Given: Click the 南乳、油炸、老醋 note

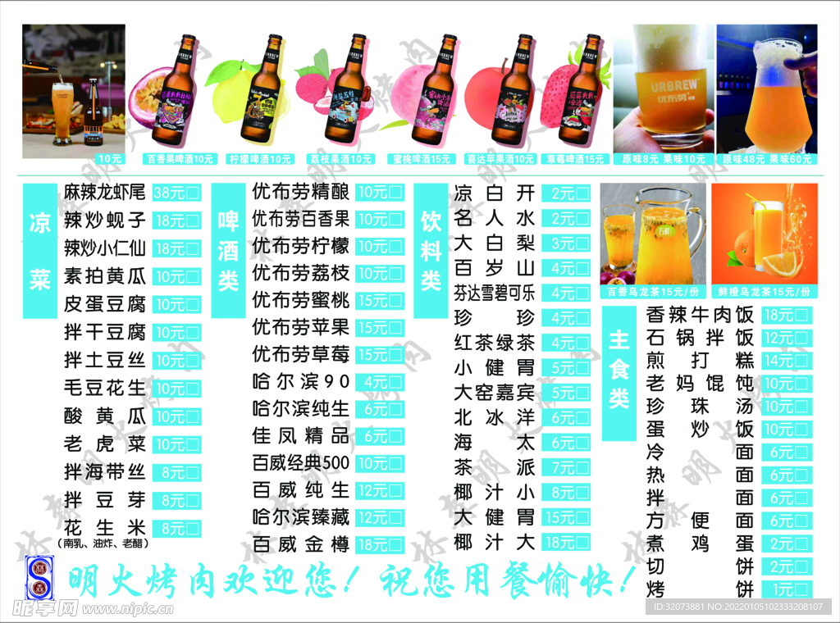Looking at the screenshot, I should (x=102, y=543).
